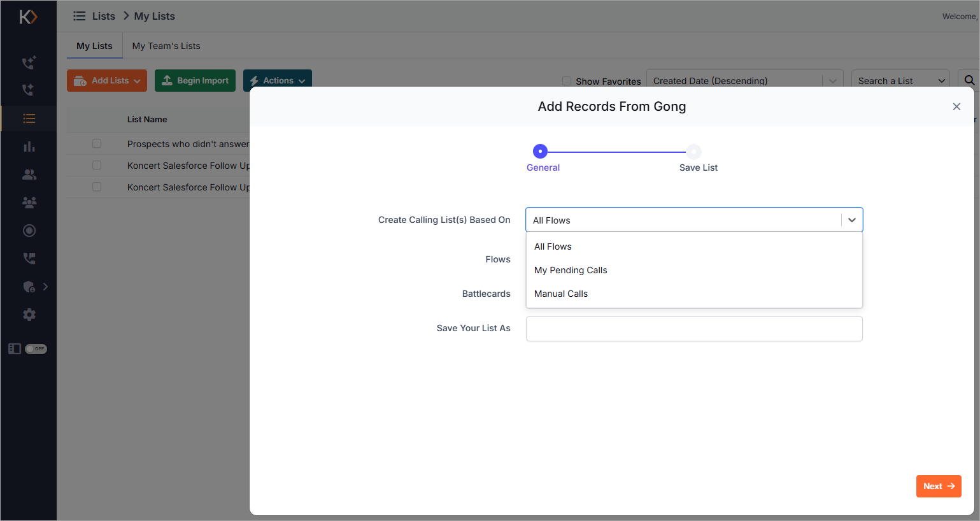
Task: Open the call forwarding phone icon in sidebar
Action: tap(29, 259)
